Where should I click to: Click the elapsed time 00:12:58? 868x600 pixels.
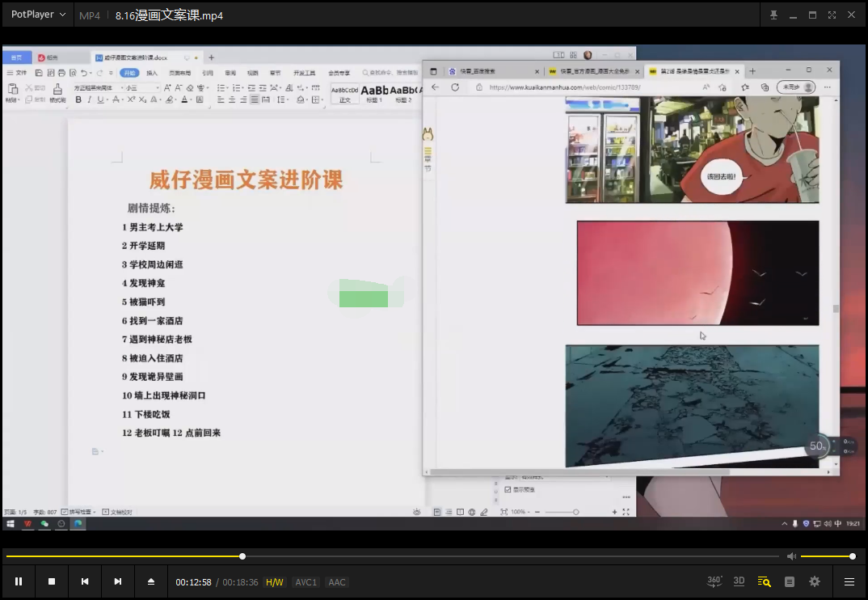click(x=193, y=582)
